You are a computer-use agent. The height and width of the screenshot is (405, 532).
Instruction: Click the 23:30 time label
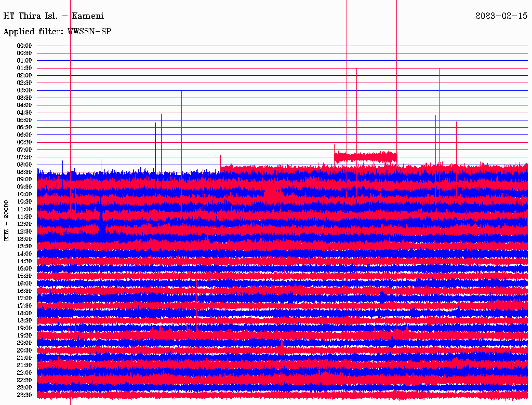pos(24,395)
